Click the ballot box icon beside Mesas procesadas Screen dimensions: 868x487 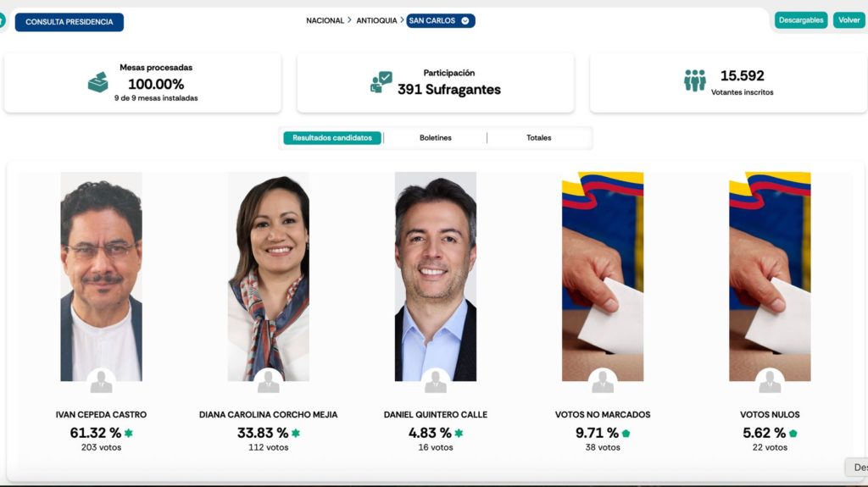(98, 82)
